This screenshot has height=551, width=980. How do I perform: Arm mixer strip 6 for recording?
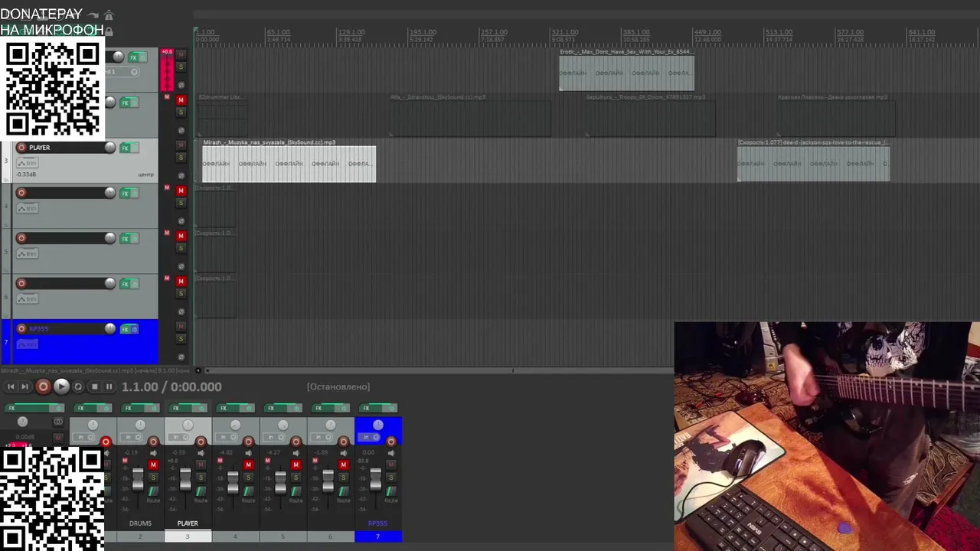click(343, 442)
